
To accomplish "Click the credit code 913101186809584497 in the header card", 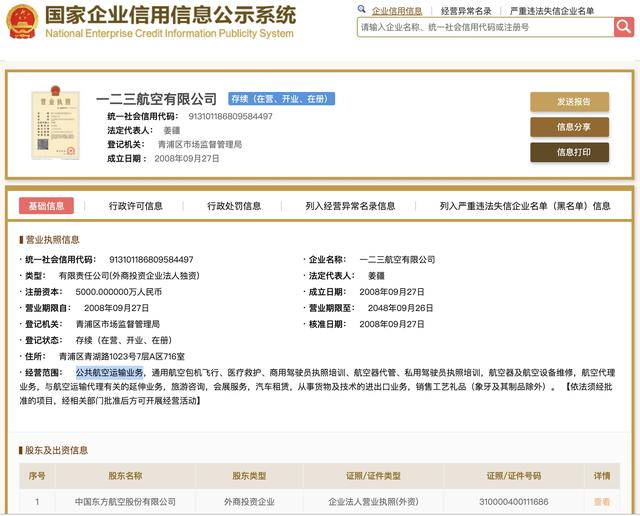I will (x=230, y=116).
